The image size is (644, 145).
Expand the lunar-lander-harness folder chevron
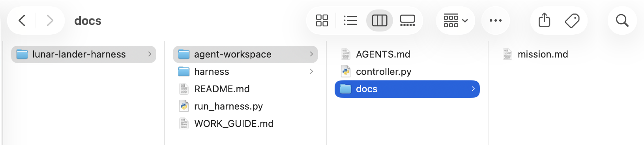tap(150, 54)
